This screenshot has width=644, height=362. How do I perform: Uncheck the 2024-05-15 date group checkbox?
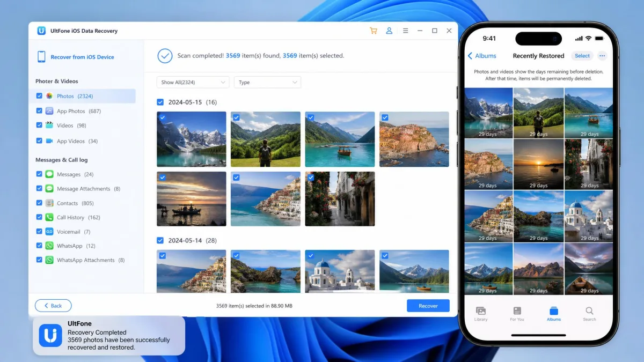(x=160, y=102)
